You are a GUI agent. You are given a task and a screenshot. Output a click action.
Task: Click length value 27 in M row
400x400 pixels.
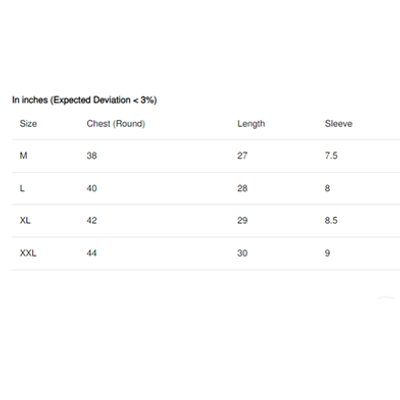click(242, 156)
